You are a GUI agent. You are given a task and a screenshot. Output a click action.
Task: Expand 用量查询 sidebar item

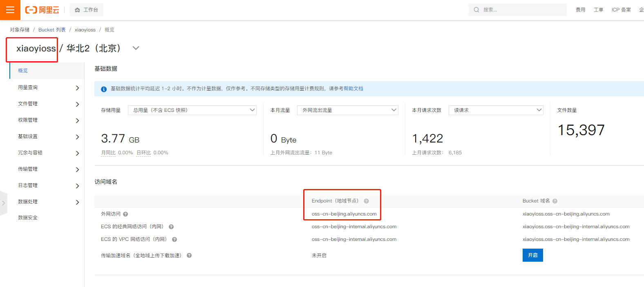pyautogui.click(x=47, y=87)
